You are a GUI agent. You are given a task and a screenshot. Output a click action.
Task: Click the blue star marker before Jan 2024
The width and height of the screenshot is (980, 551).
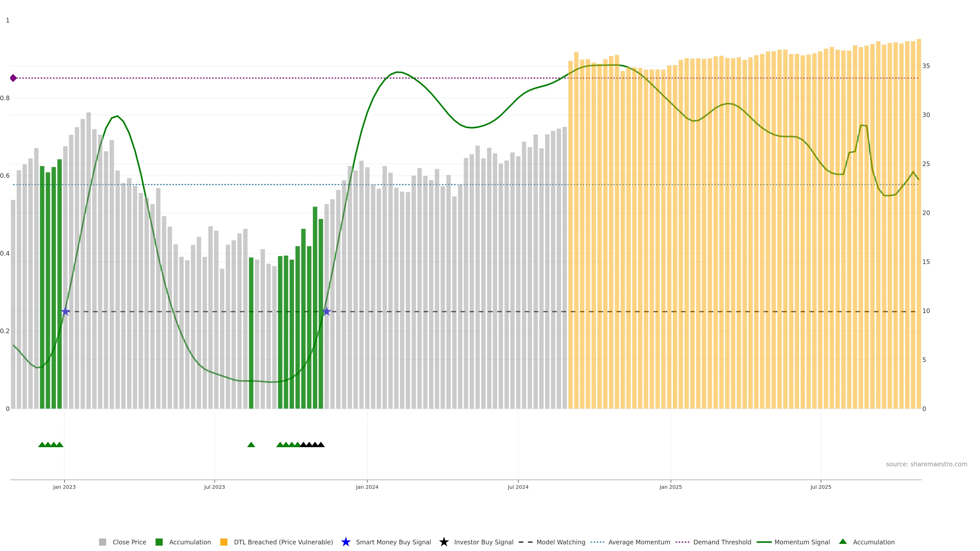(326, 311)
